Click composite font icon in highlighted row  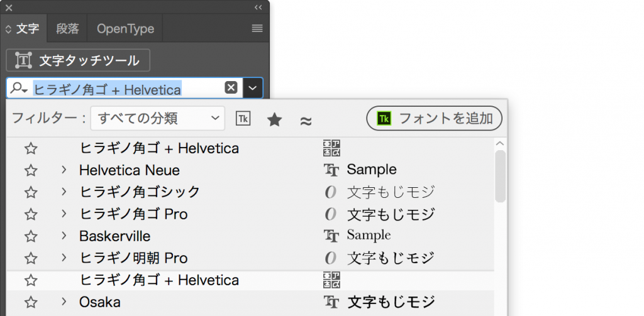pyautogui.click(x=331, y=280)
